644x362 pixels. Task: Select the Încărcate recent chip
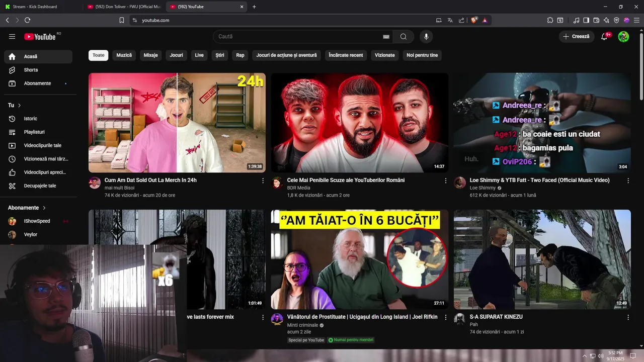point(346,55)
